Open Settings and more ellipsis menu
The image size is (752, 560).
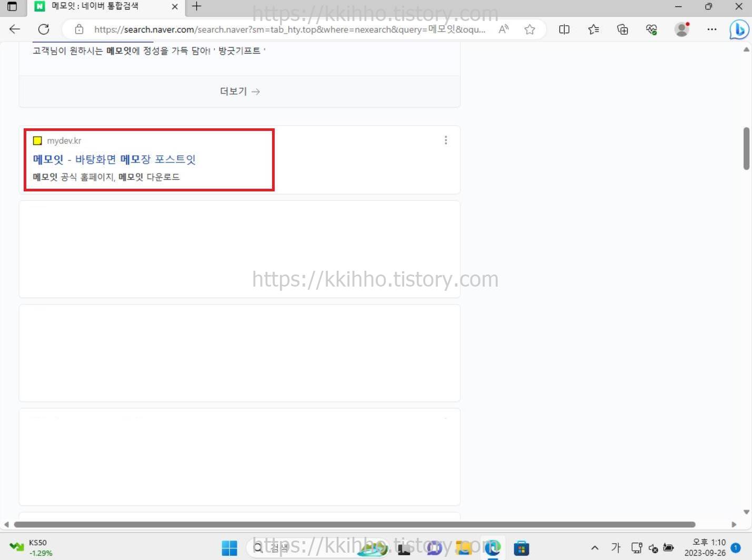[x=712, y=29]
